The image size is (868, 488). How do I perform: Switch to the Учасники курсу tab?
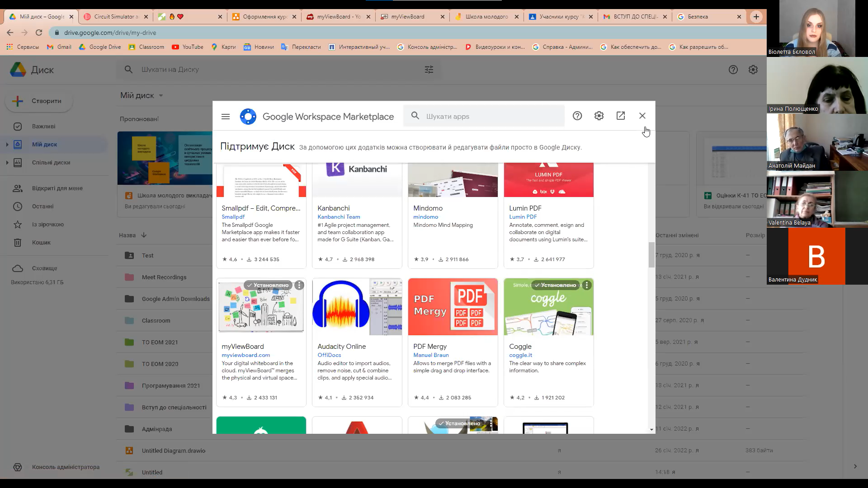[x=561, y=17]
